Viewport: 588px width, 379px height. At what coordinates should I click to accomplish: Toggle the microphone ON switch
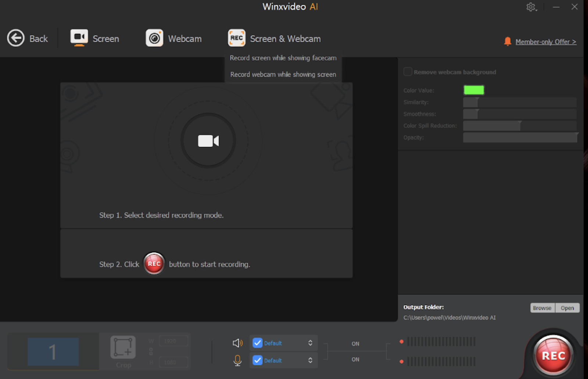pyautogui.click(x=355, y=359)
